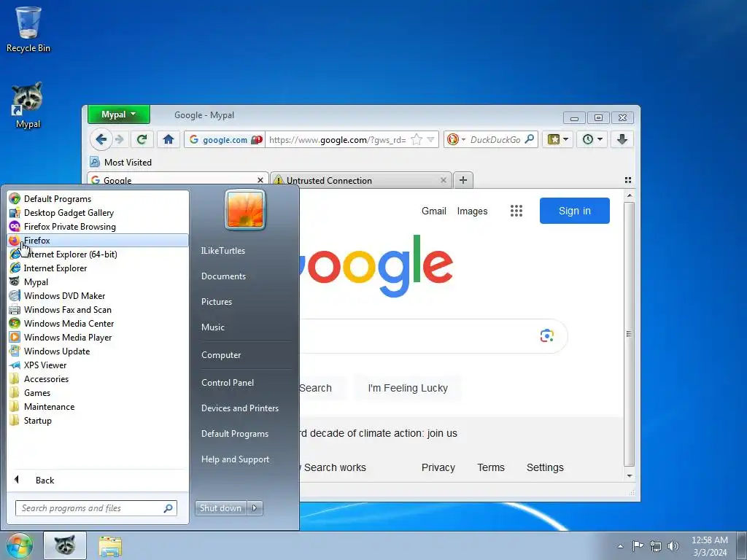
Task: Show downloads with the down arrow icon
Action: [622, 139]
